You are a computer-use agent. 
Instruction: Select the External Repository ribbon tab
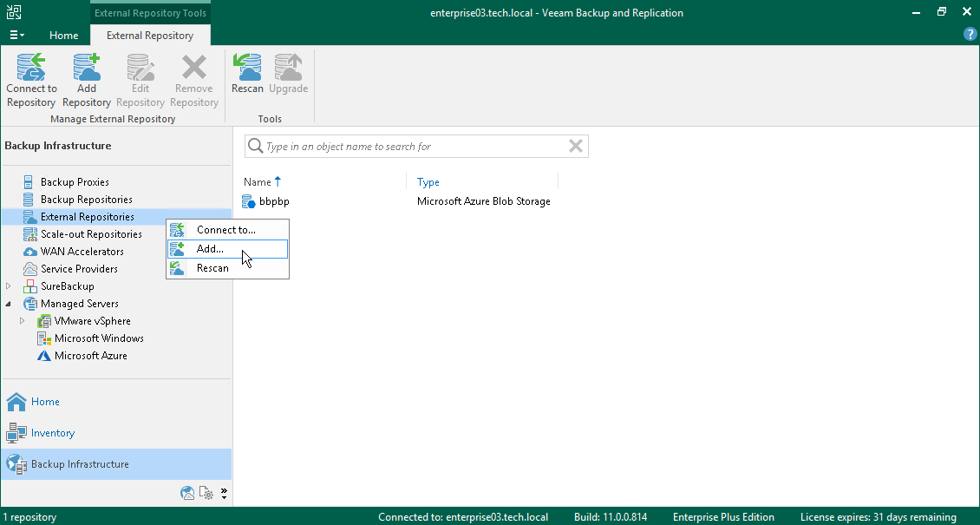(x=150, y=35)
